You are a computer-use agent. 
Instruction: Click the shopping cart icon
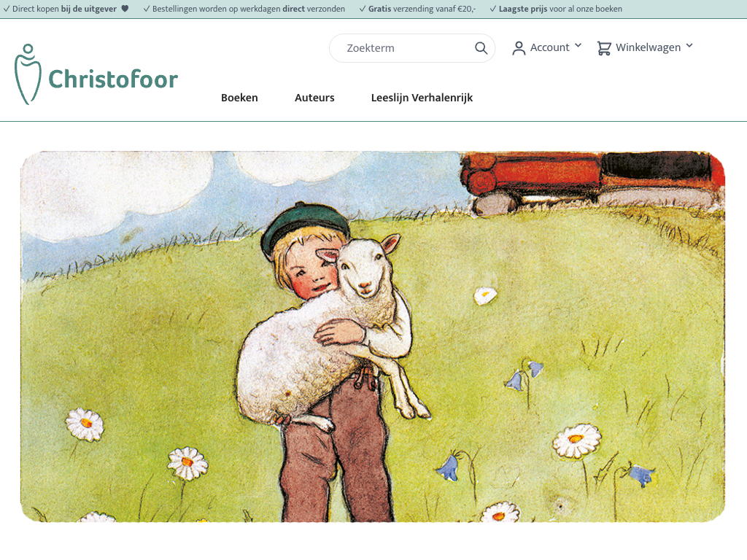[603, 48]
